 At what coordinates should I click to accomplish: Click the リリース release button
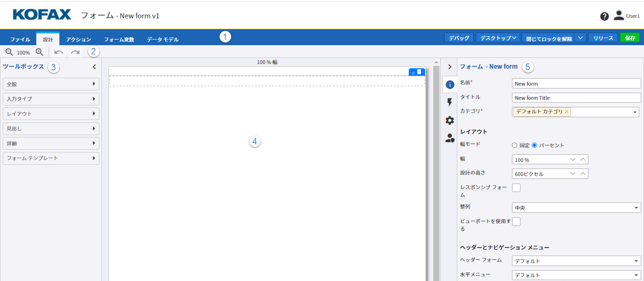pos(603,38)
